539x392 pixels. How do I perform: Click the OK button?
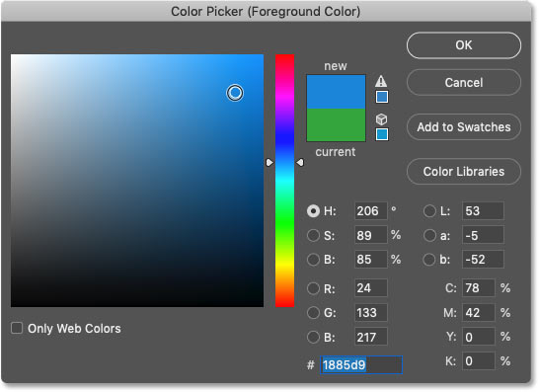coord(464,45)
